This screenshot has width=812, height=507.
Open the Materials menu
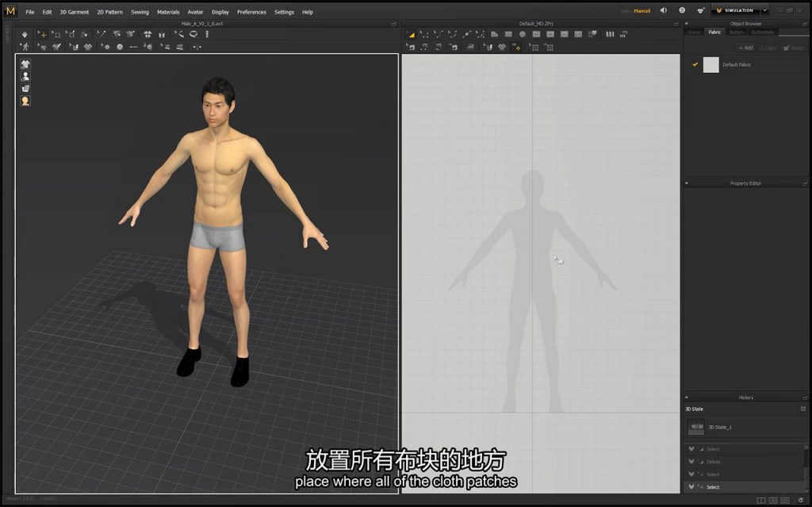pos(168,12)
